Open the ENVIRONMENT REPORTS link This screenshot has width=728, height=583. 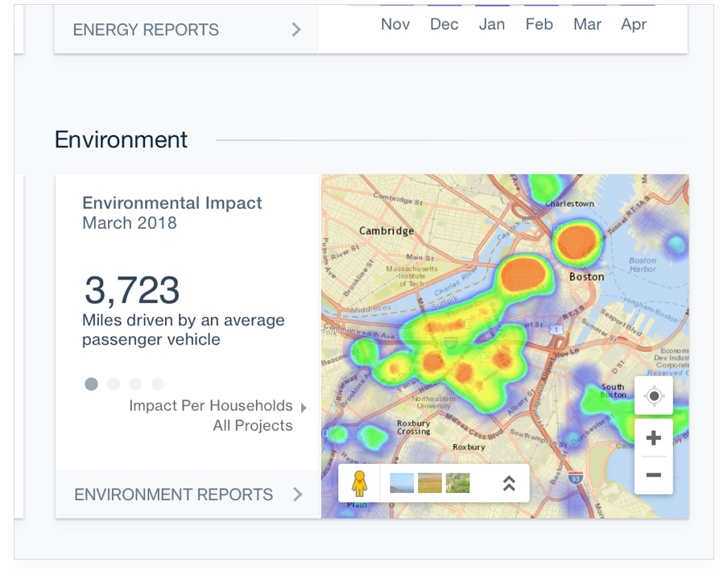click(x=173, y=494)
